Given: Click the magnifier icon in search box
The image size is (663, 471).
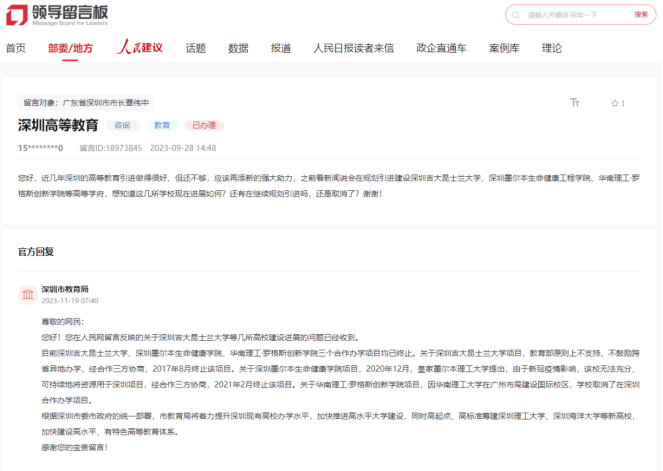Looking at the screenshot, I should 517,15.
